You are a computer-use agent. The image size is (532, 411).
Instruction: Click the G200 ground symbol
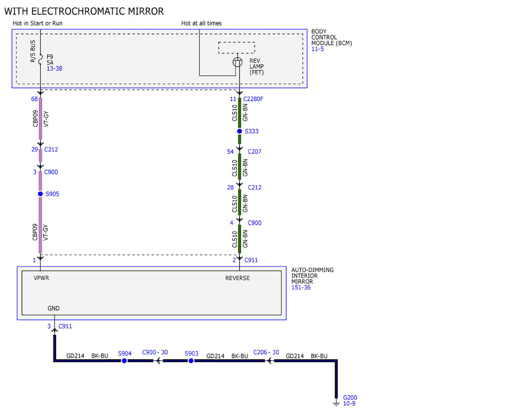(336, 403)
